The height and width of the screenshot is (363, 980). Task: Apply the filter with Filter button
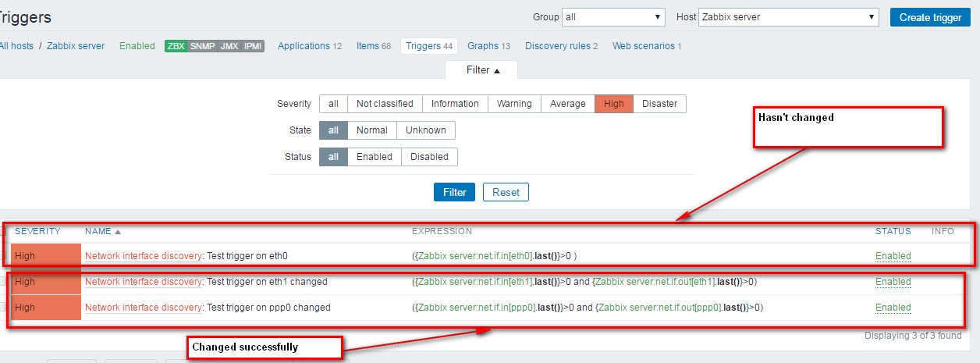tap(455, 192)
